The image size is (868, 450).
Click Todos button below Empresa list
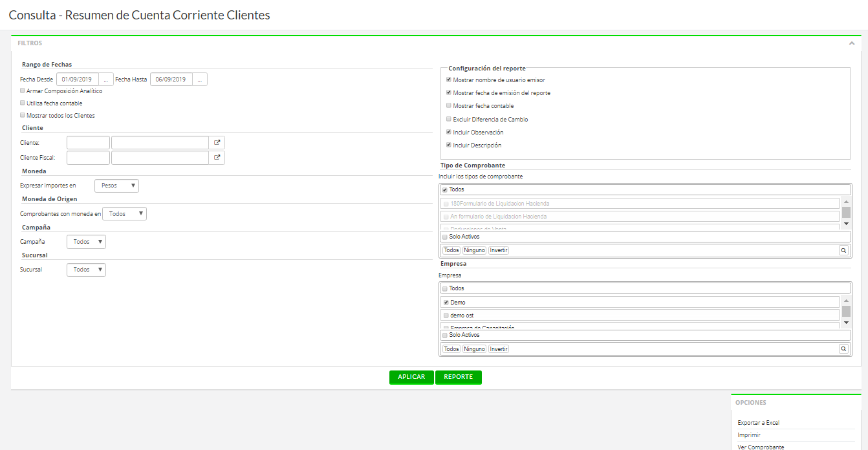[x=451, y=349]
